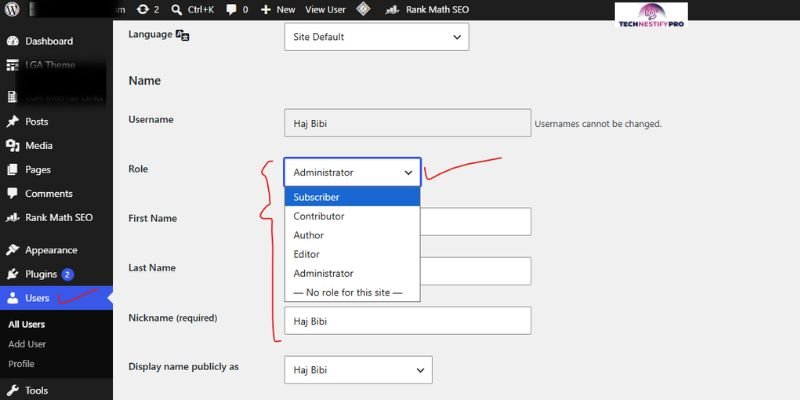The image size is (800, 400).
Task: Click the Language translation icon
Action: 183,35
